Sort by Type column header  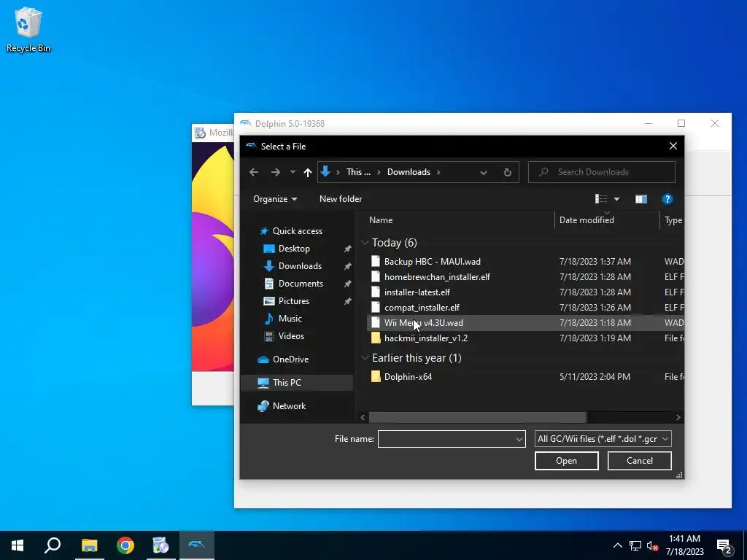[x=673, y=220]
